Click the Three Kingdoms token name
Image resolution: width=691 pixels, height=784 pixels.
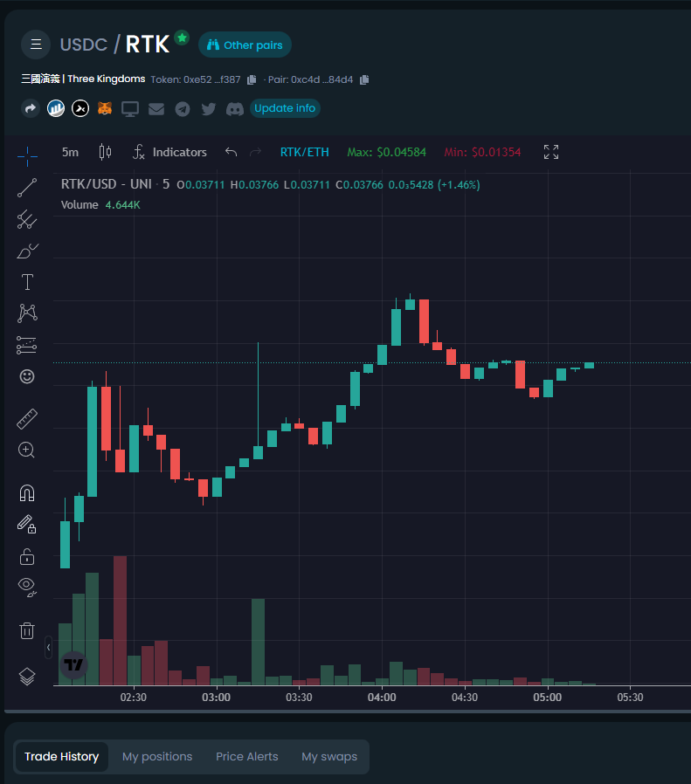[83, 79]
